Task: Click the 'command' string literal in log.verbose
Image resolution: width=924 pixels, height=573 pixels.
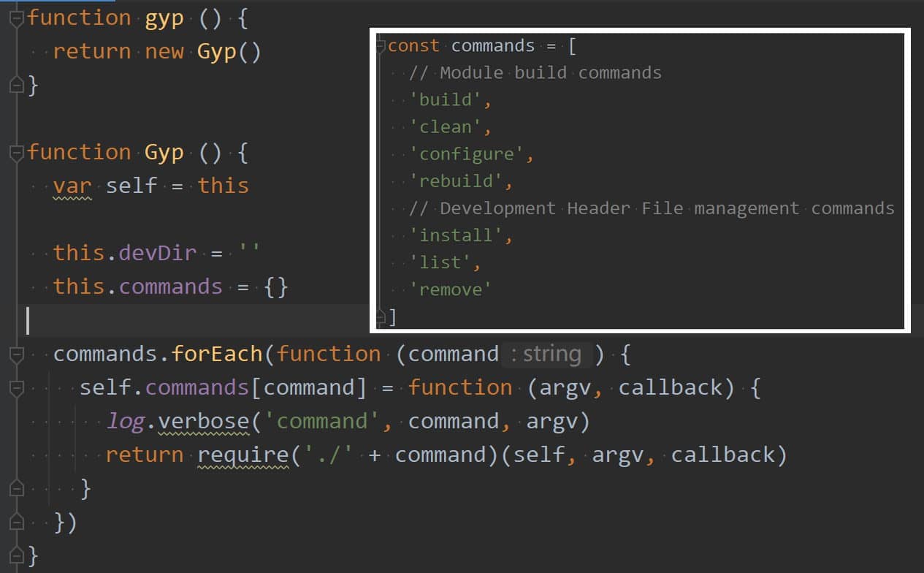Action: tap(322, 422)
